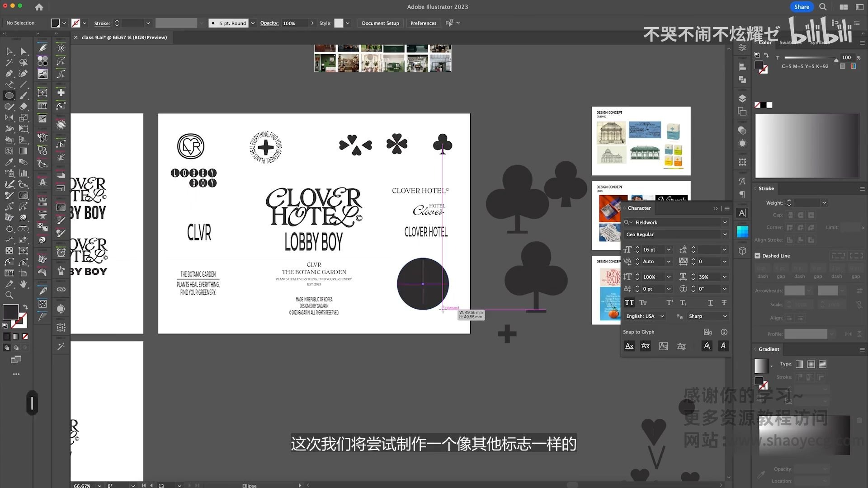
Task: Select the class 9.ai document tab
Action: 124,38
